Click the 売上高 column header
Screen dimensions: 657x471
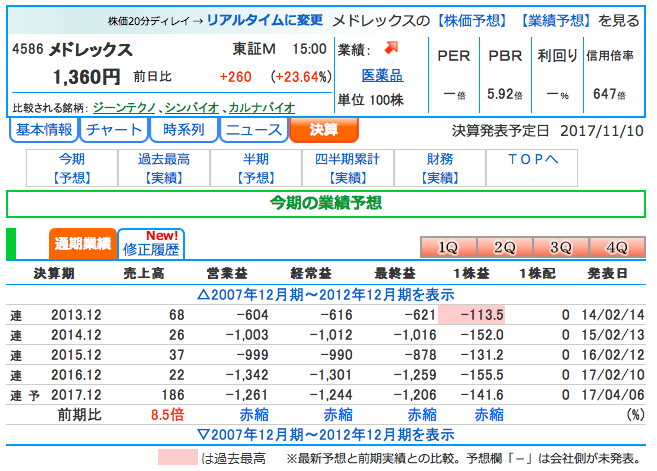point(144,273)
